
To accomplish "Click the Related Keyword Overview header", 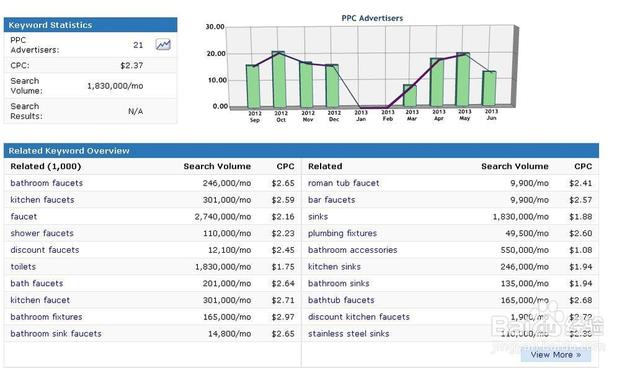I will pos(301,151).
